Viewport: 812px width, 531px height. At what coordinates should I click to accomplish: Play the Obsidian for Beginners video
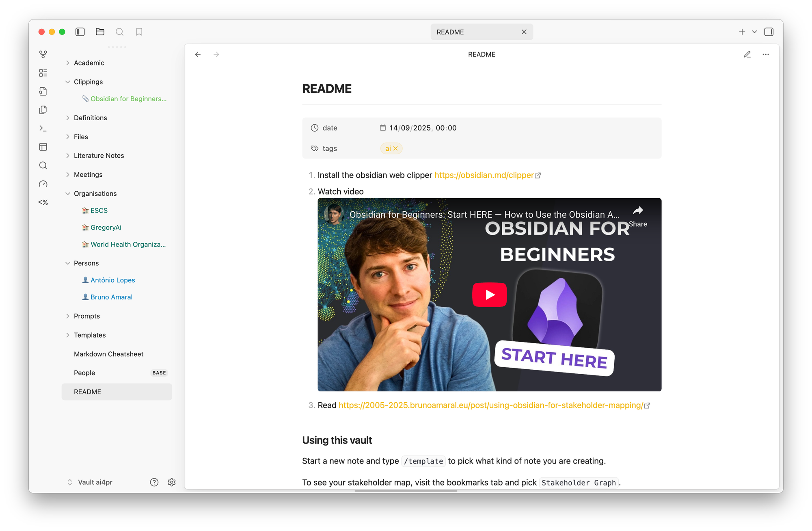click(x=489, y=295)
